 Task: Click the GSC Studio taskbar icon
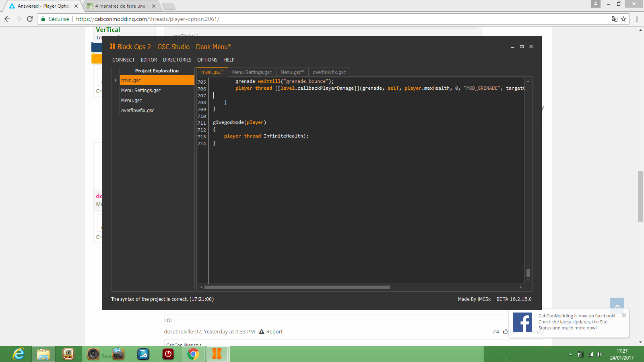pos(217,354)
